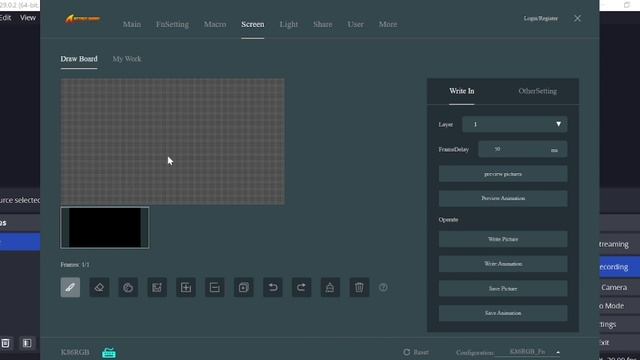This screenshot has width=640, height=360.
Task: Select the eraser tool
Action: pos(99,287)
